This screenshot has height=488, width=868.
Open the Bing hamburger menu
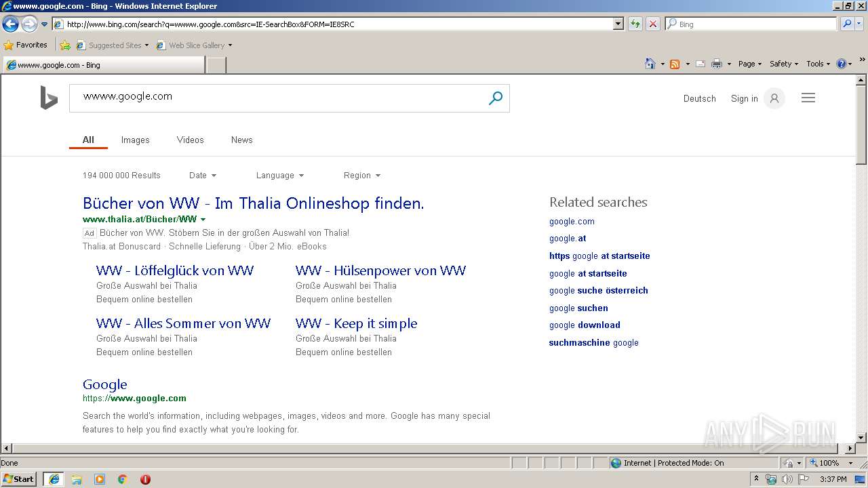pos(808,98)
